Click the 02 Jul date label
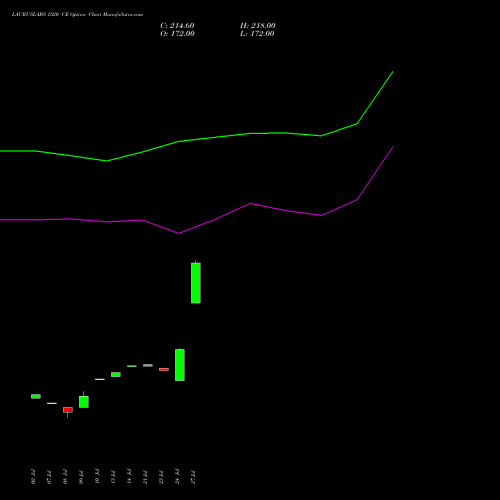 point(33,477)
